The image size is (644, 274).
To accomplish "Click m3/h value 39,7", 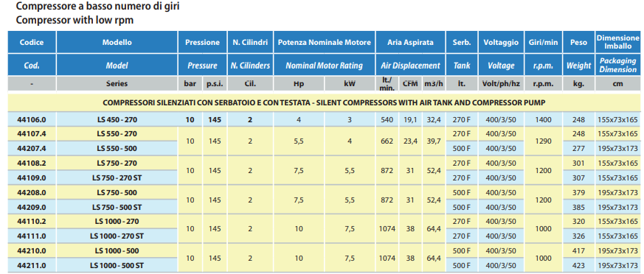I will 434,141.
